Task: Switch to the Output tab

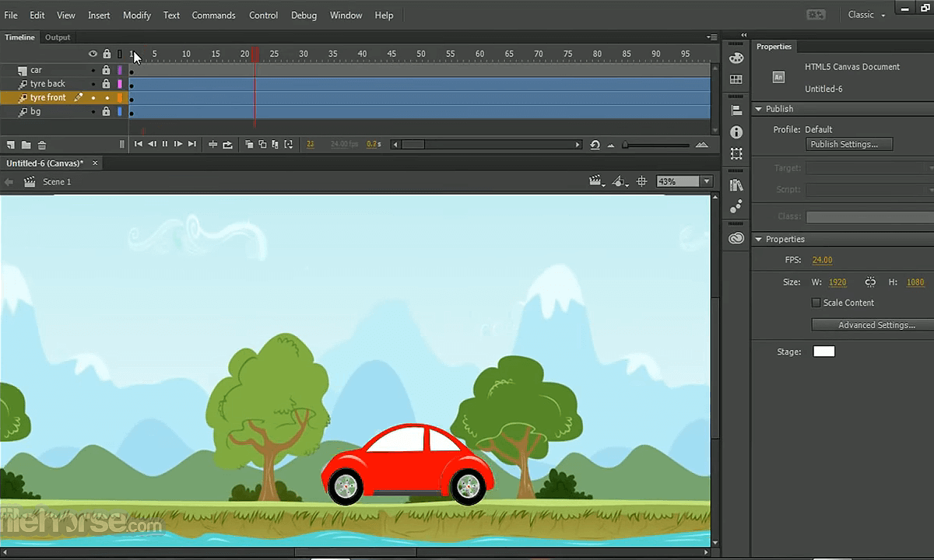Action: (58, 37)
